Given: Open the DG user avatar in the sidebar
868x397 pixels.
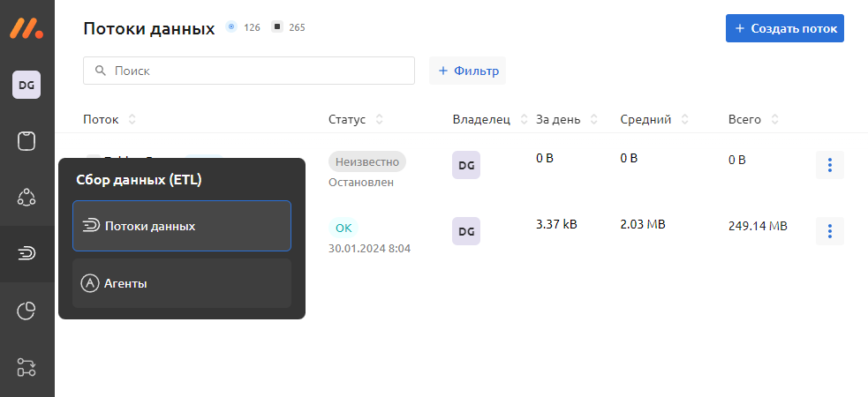Looking at the screenshot, I should [x=26, y=85].
